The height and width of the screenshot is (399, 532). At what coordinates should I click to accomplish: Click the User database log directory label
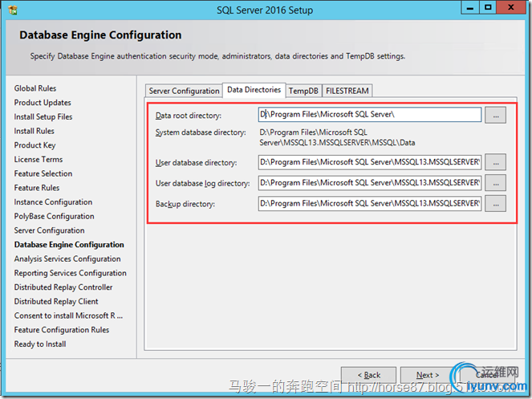202,184
